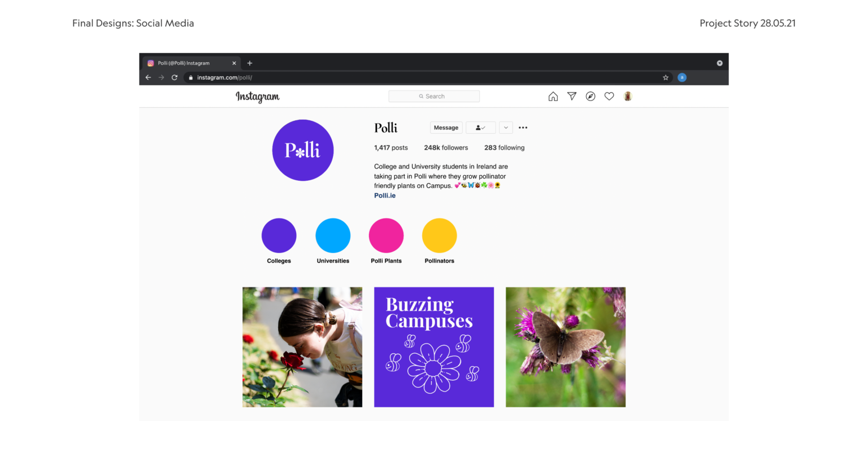Focus the Instagram Search field

pos(434,97)
